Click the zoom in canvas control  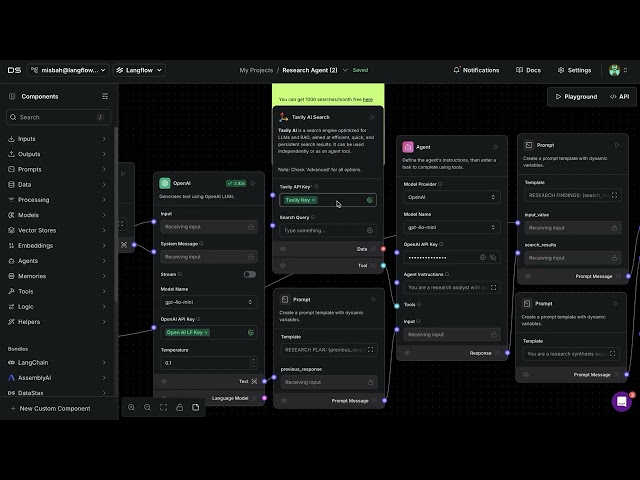[x=131, y=407]
